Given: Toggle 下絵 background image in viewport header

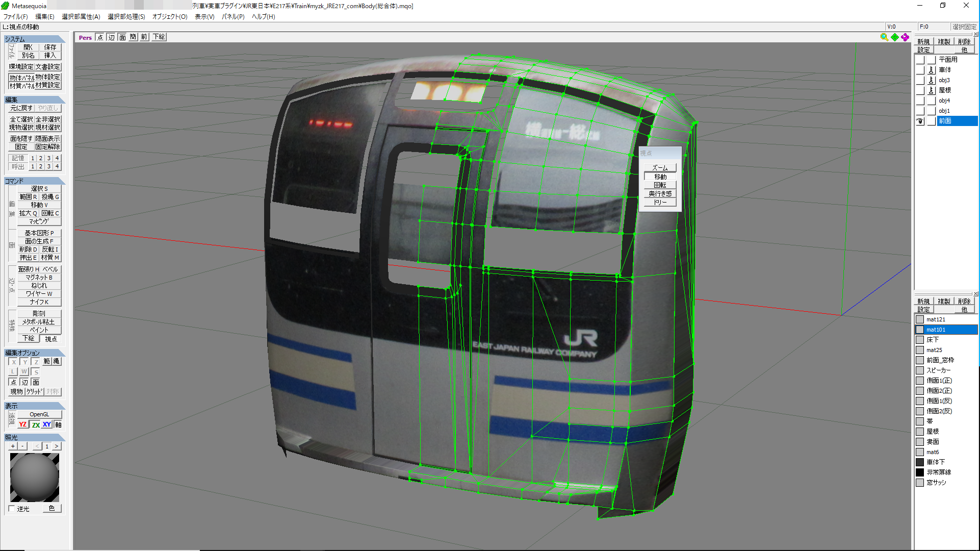Looking at the screenshot, I should coord(159,37).
